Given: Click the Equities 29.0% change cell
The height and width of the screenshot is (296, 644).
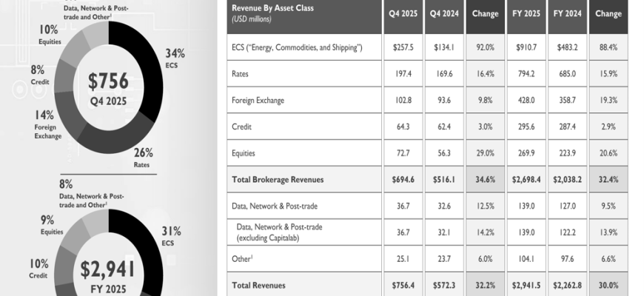Looking at the screenshot, I should (x=485, y=152).
